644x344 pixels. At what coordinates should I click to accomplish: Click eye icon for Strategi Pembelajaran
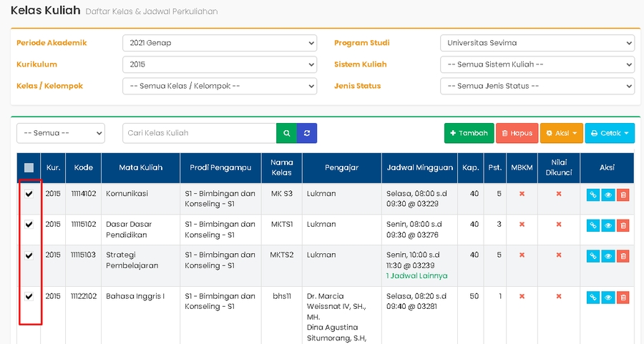608,256
